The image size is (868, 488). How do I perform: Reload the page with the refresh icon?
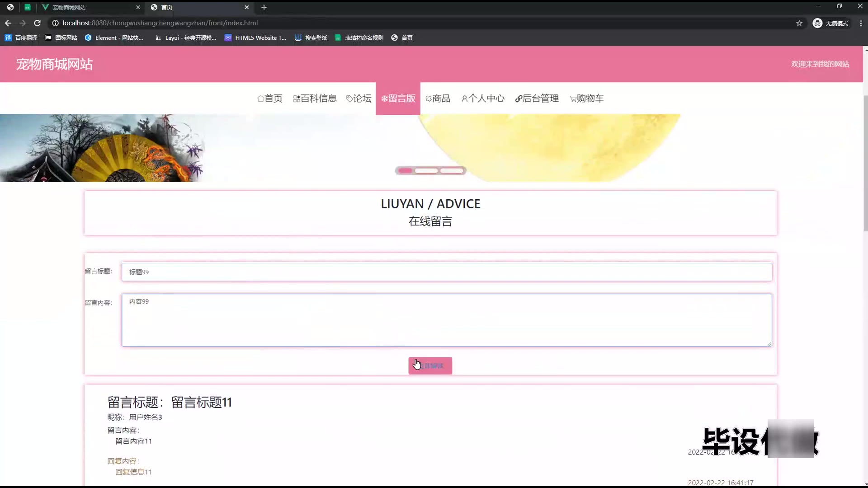[x=38, y=23]
